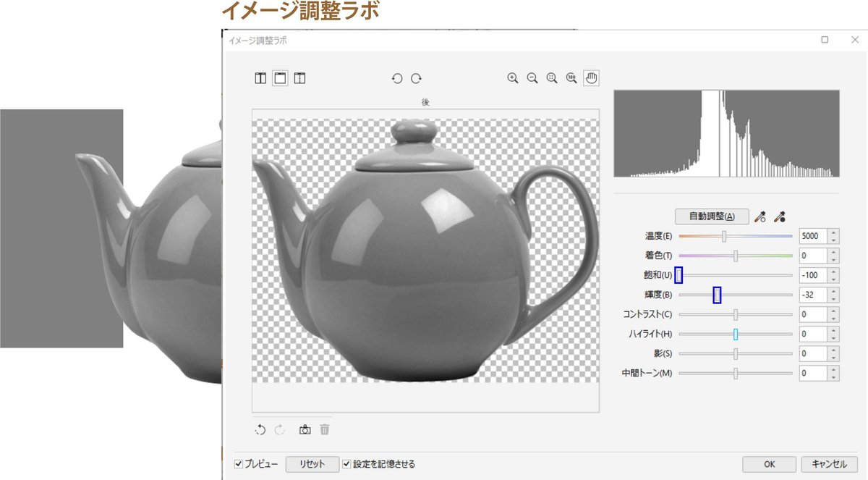Pick the black point eyedropper
This screenshot has height=480, width=868.
click(x=780, y=216)
